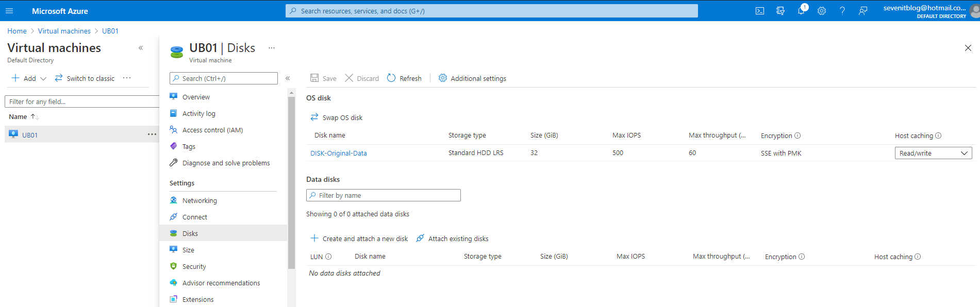The image size is (980, 307).
Task: Open the notifications bell
Action: pos(801,11)
